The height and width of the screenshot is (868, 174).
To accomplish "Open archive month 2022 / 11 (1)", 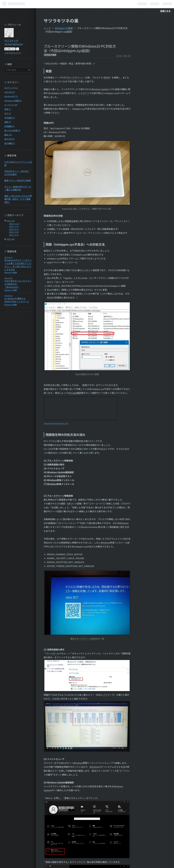I will pyautogui.click(x=14, y=224).
